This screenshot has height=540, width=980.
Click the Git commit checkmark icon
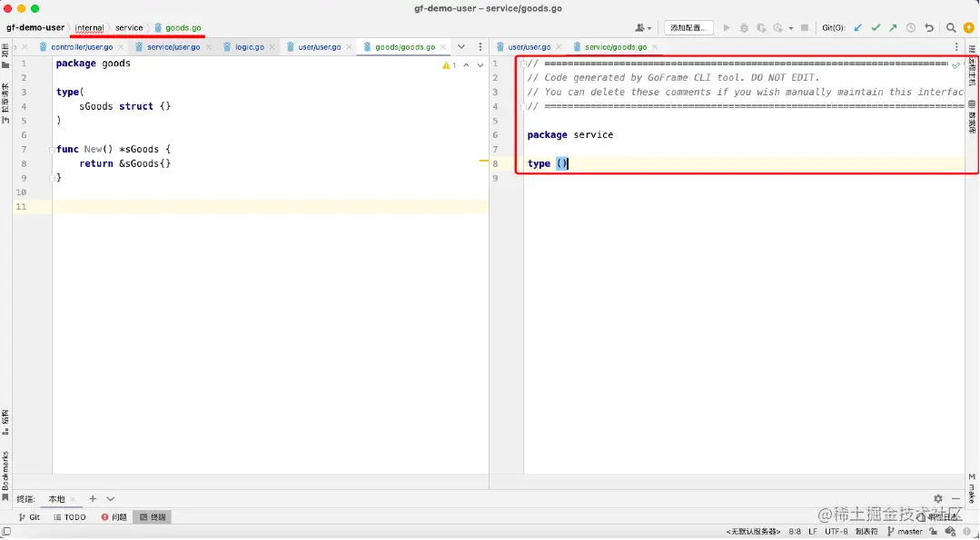[x=876, y=28]
